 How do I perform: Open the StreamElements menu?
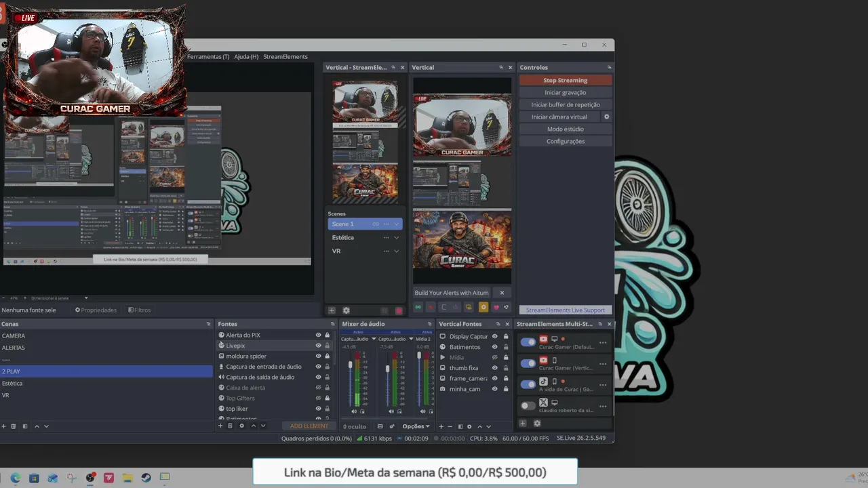point(285,56)
